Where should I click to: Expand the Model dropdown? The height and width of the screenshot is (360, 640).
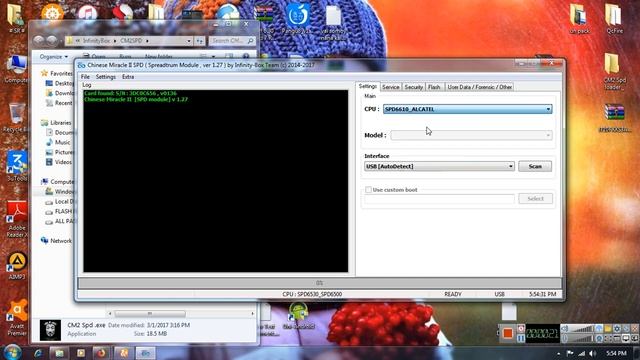pos(471,135)
